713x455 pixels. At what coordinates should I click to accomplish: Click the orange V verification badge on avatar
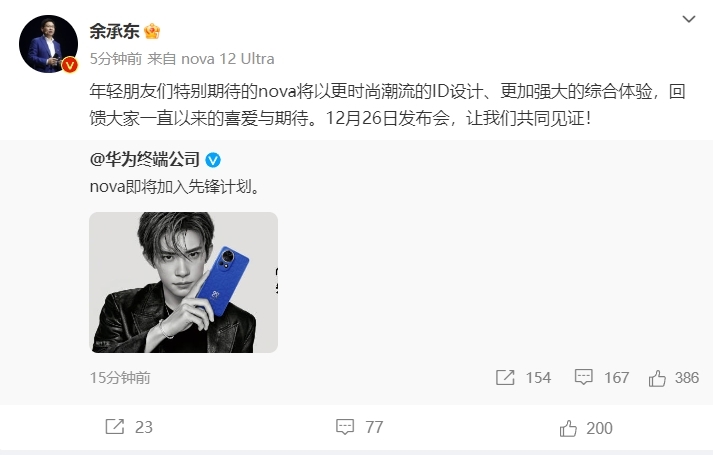(x=70, y=65)
